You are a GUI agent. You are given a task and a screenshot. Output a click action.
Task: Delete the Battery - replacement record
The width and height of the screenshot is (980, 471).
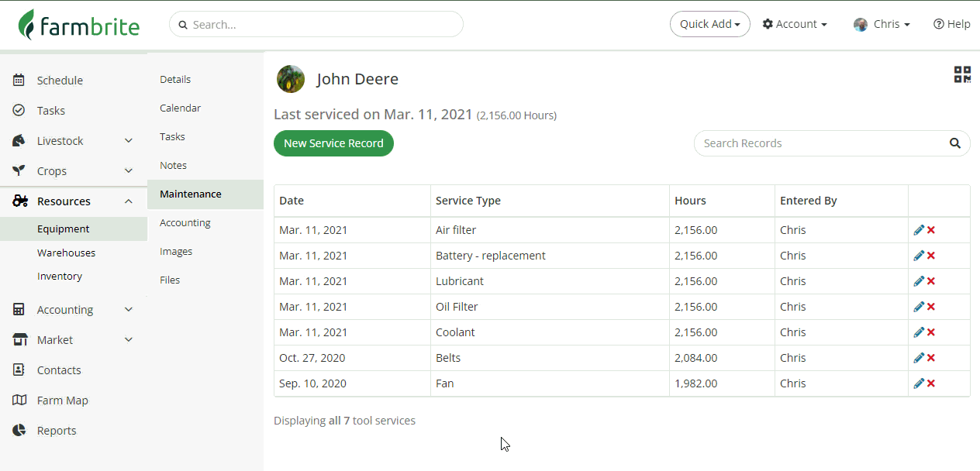coord(931,256)
